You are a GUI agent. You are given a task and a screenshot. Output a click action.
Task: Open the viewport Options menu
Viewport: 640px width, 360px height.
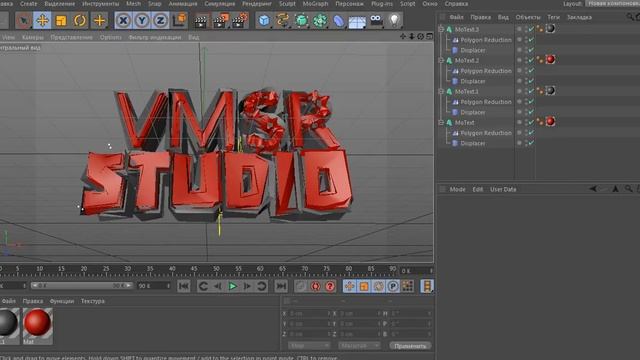(111, 37)
